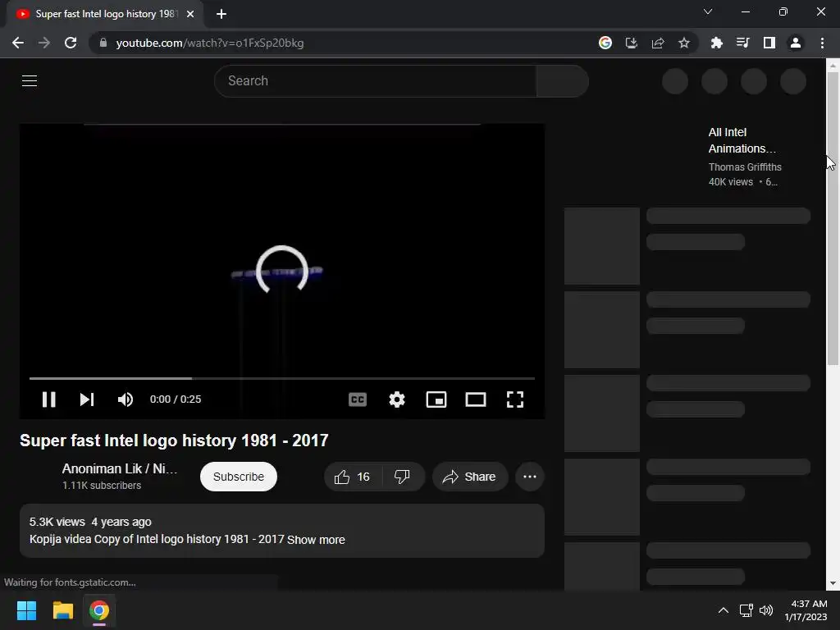This screenshot has width=840, height=630.
Task: Click scrollbar down arrow
Action: tap(833, 583)
